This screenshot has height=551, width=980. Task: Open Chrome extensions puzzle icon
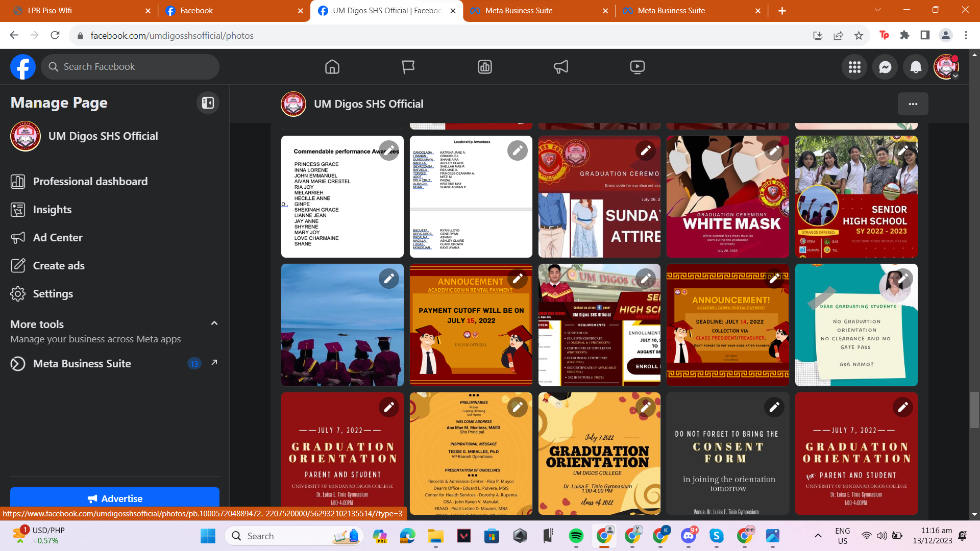click(x=905, y=35)
